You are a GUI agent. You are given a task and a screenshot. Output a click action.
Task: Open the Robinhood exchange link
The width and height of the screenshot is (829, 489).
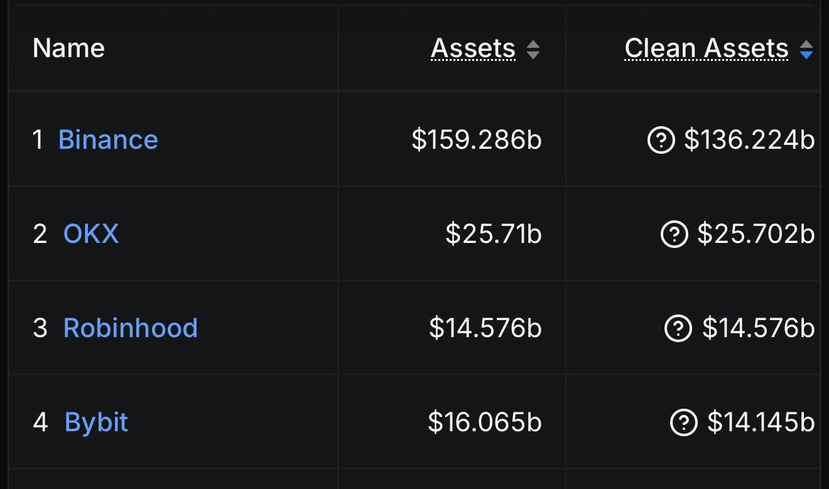click(x=131, y=328)
